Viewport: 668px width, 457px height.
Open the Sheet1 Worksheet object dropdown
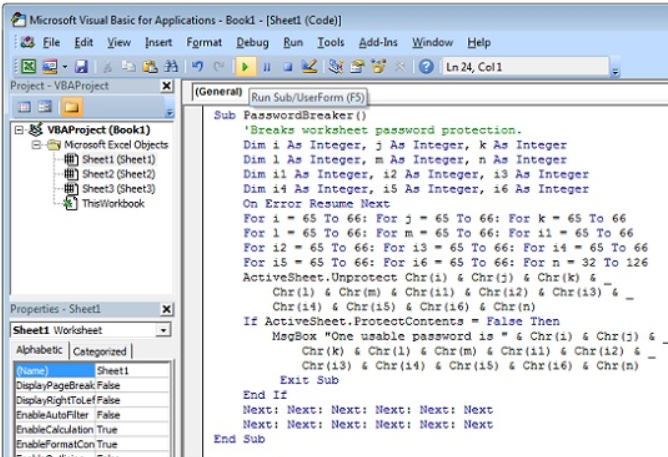click(x=163, y=330)
